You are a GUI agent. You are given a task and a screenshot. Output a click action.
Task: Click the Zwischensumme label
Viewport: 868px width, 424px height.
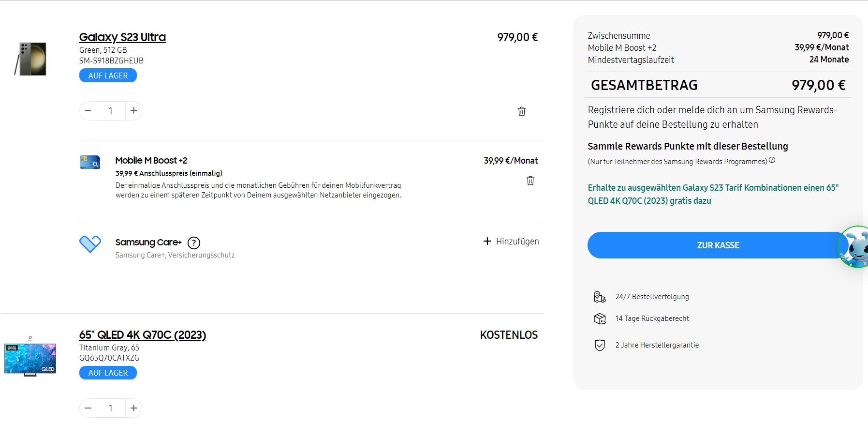(619, 36)
